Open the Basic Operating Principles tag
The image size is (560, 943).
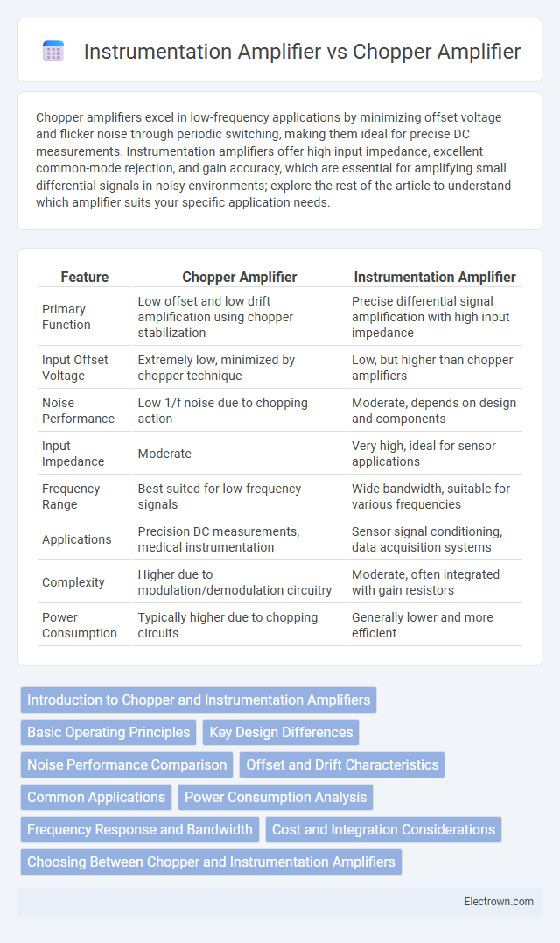point(108,733)
